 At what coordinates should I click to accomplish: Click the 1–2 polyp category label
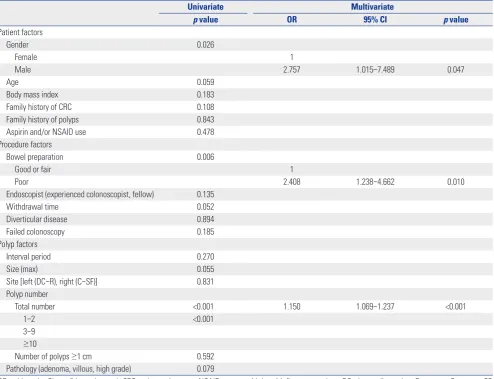pos(29,319)
